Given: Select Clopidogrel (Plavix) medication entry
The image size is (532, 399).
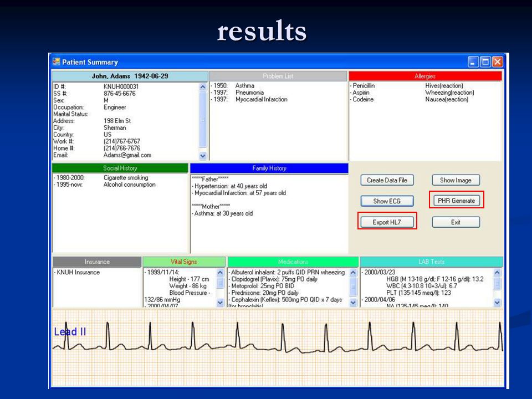Looking at the screenshot, I should point(273,279).
